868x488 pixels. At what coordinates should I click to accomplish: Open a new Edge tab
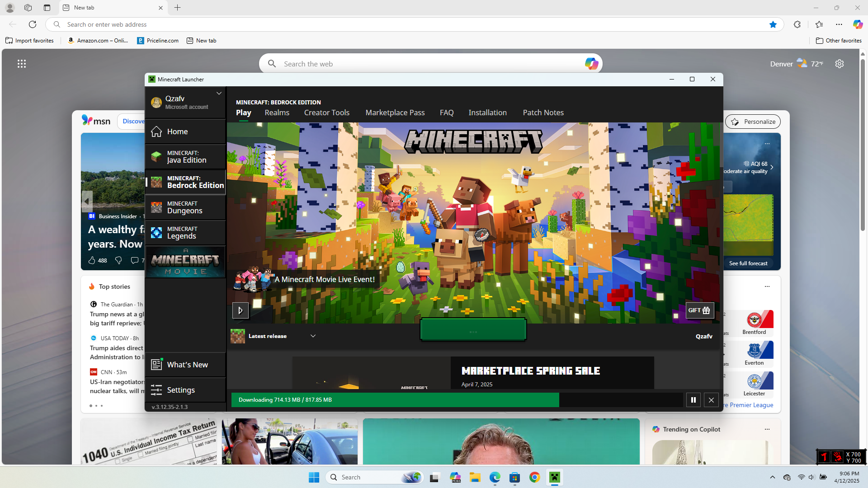[177, 8]
